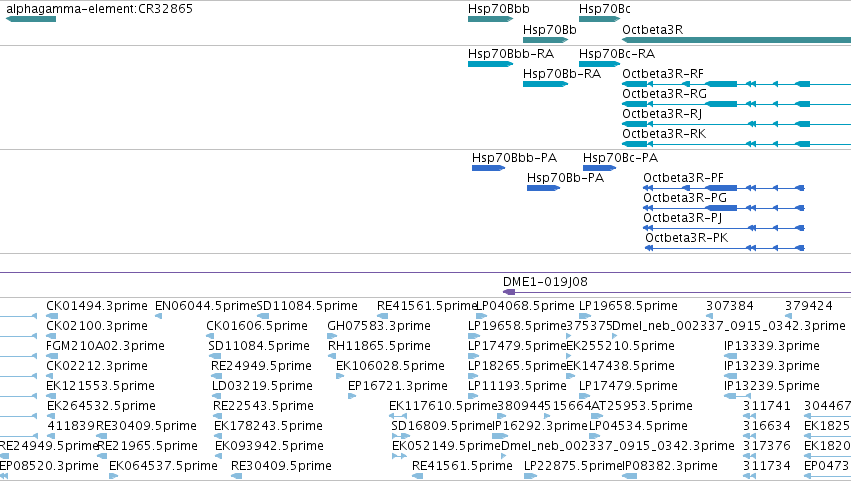Click the Octbeta3R gene bar
The width and height of the screenshot is (851, 481).
click(x=736, y=40)
